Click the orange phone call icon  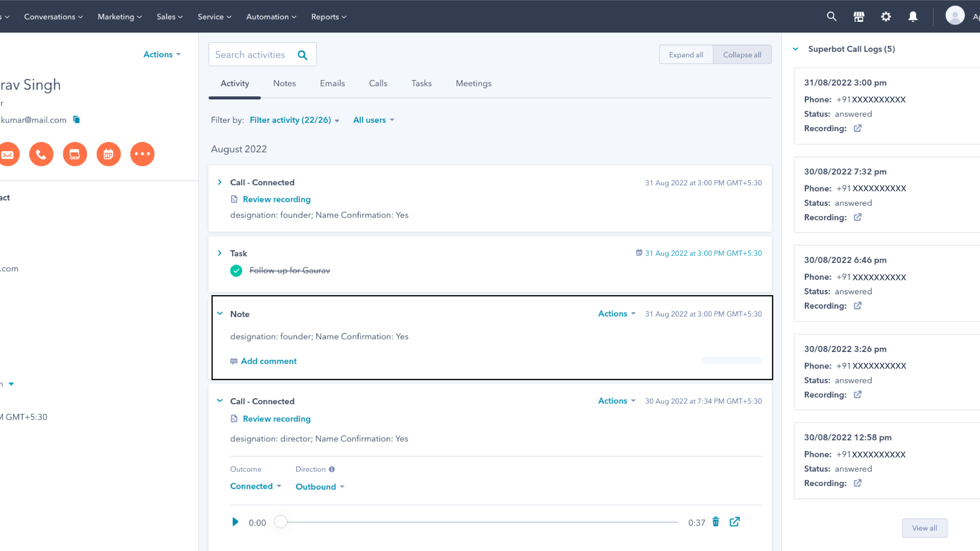point(41,154)
